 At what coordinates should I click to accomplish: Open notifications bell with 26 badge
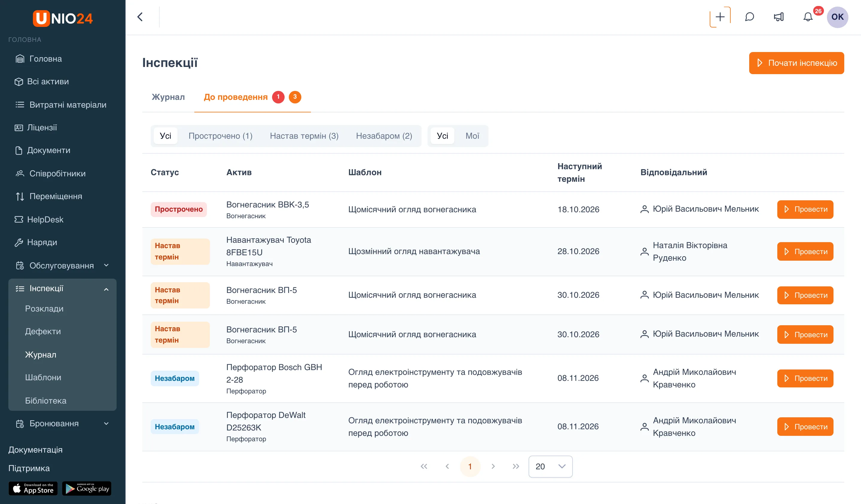(x=808, y=17)
